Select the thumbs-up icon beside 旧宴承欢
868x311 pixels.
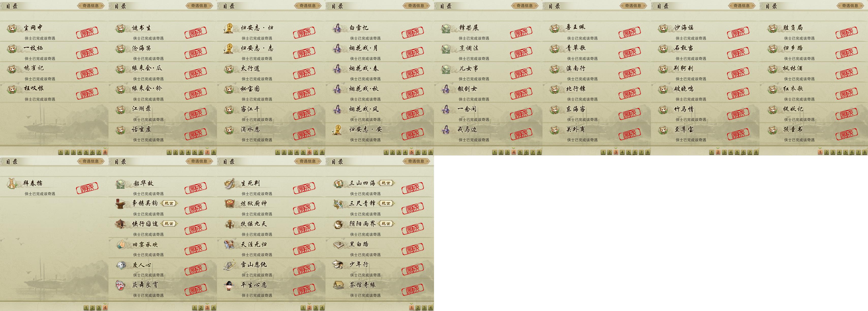121,245
